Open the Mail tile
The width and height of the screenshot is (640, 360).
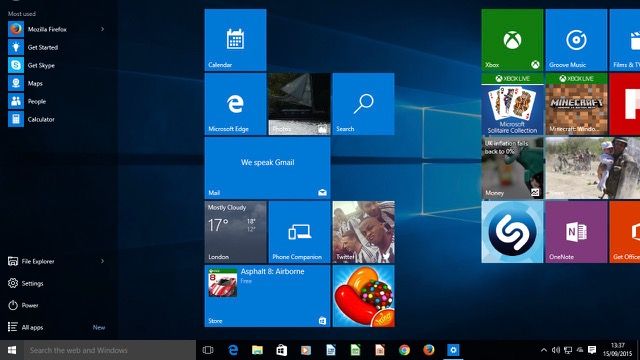pyautogui.click(x=267, y=168)
